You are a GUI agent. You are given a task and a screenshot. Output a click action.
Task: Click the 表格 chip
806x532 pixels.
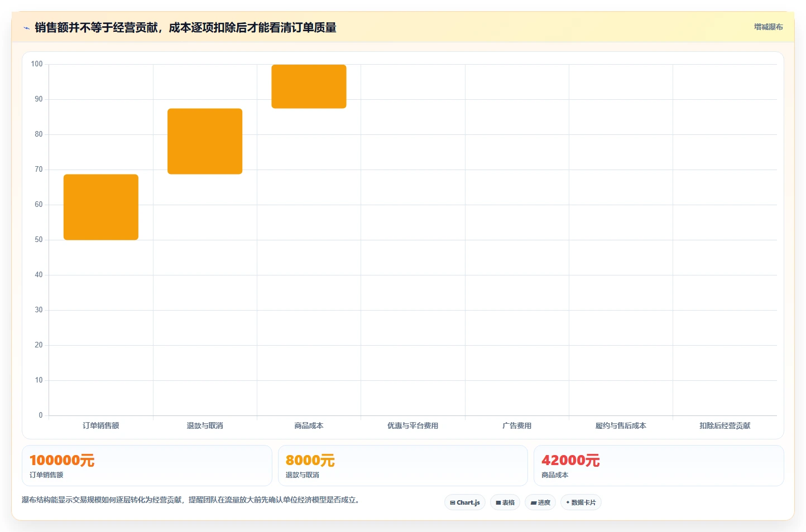505,502
